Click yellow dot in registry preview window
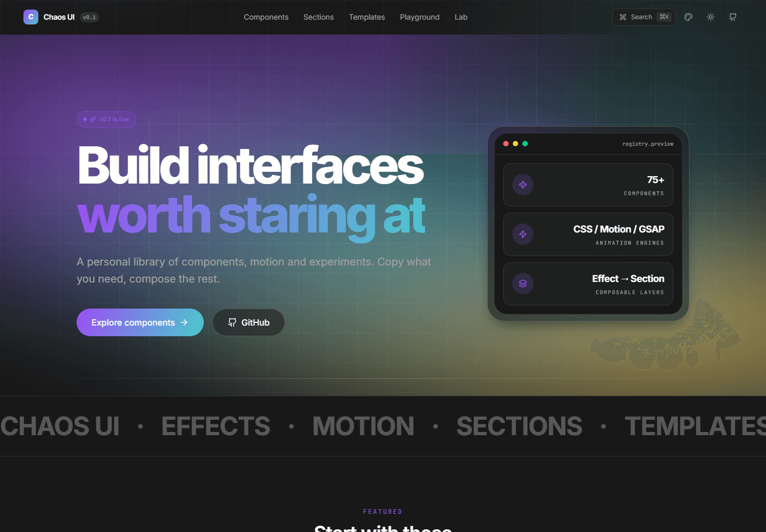 [x=515, y=144]
